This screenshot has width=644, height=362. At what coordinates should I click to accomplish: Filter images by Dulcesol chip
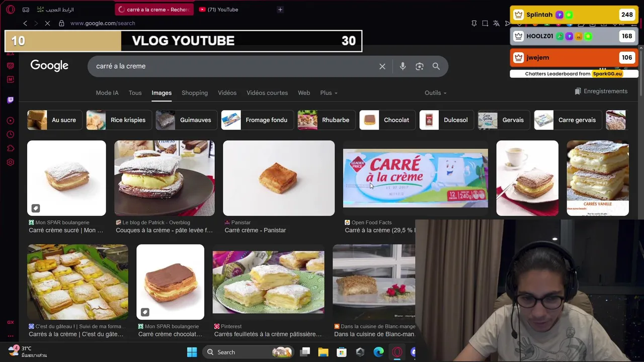(x=446, y=120)
